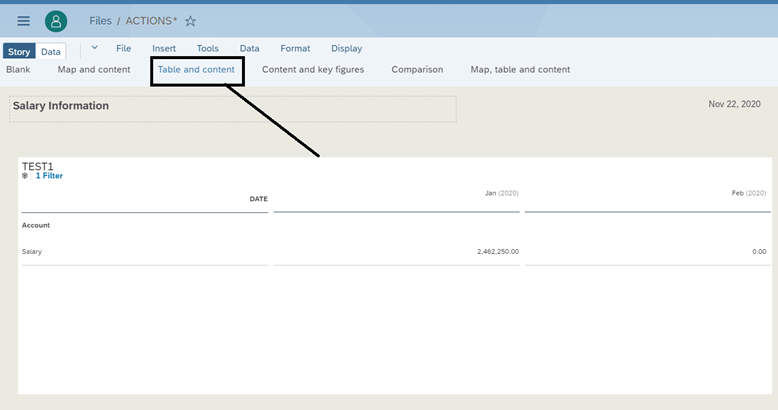
Task: Select the Jan (2020) column header
Action: (502, 193)
